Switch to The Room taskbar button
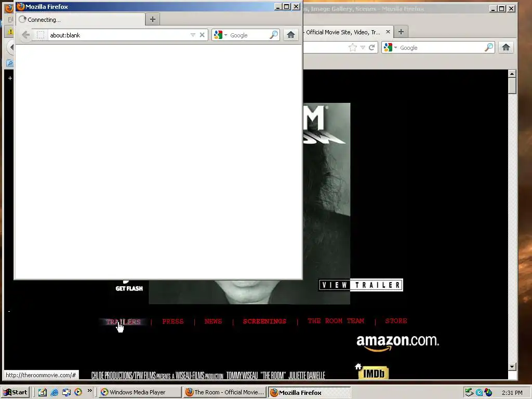The height and width of the screenshot is (399, 532). pos(225,392)
